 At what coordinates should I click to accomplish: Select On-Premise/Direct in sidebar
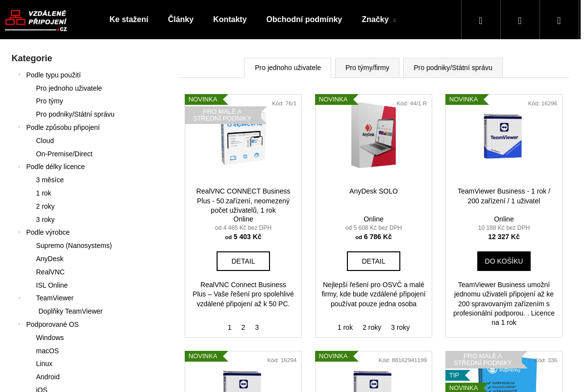coord(64,154)
